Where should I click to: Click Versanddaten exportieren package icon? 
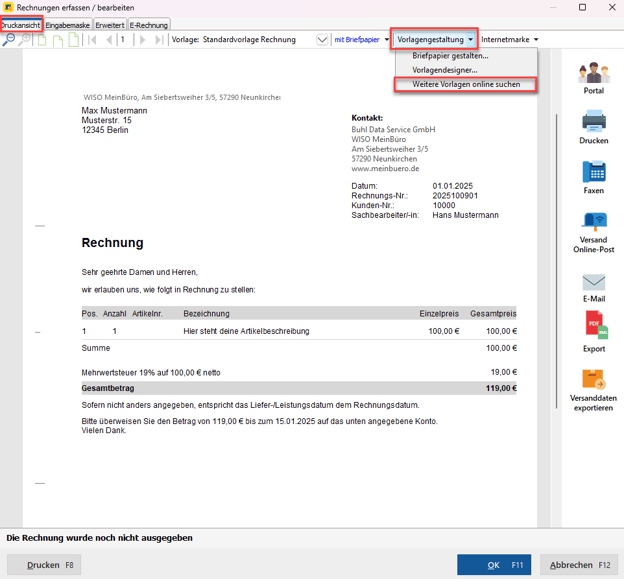(x=594, y=379)
